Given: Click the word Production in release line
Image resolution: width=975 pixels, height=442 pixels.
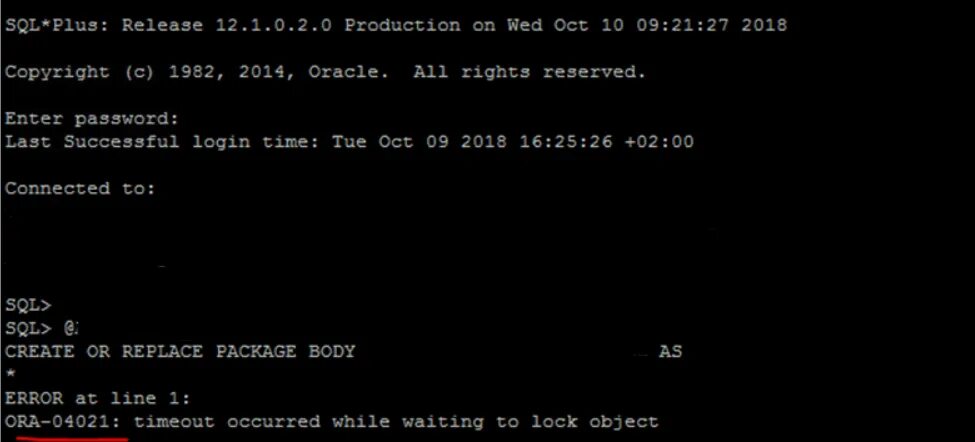Looking at the screenshot, I should 402,25.
